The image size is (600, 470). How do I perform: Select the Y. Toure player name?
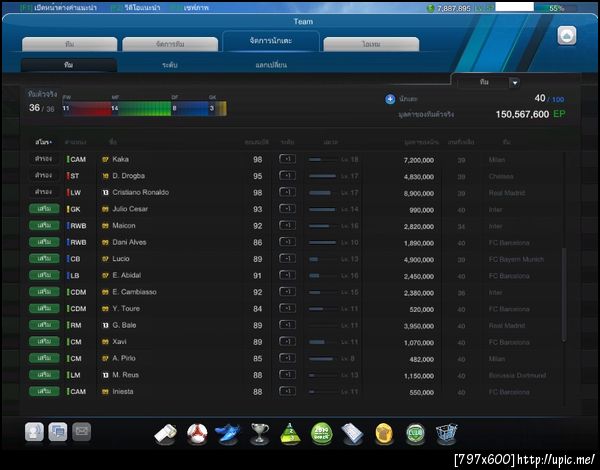point(126,308)
